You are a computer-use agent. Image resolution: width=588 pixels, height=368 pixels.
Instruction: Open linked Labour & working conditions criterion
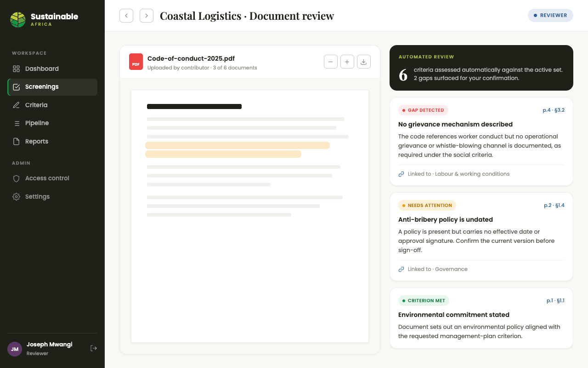pos(458,174)
